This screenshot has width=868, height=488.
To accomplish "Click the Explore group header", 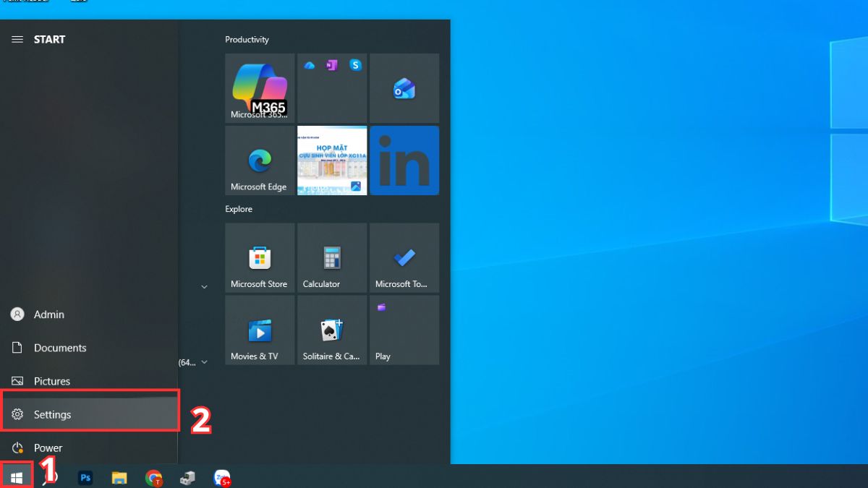I will pos(239,209).
